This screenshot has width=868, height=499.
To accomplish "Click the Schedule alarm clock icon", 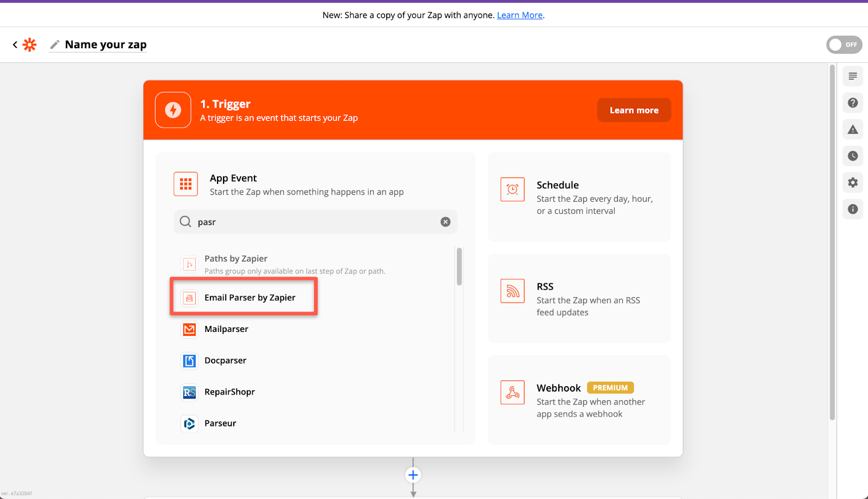I will click(513, 189).
